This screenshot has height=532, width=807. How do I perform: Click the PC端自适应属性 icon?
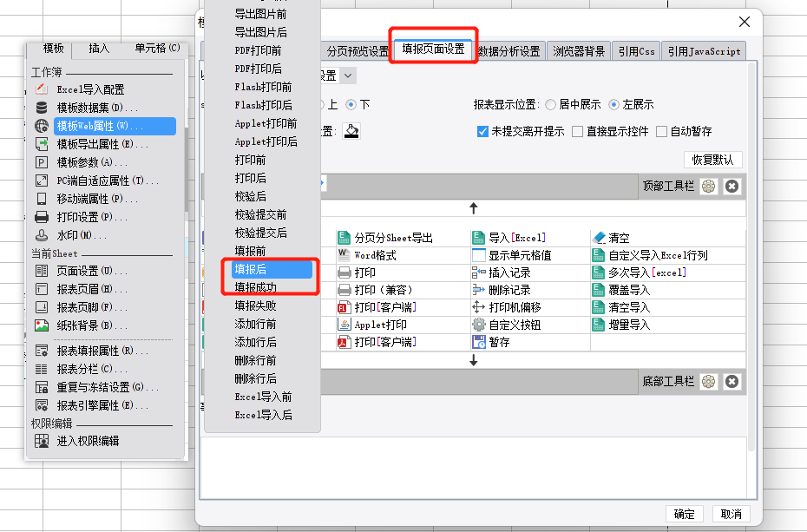(42, 181)
